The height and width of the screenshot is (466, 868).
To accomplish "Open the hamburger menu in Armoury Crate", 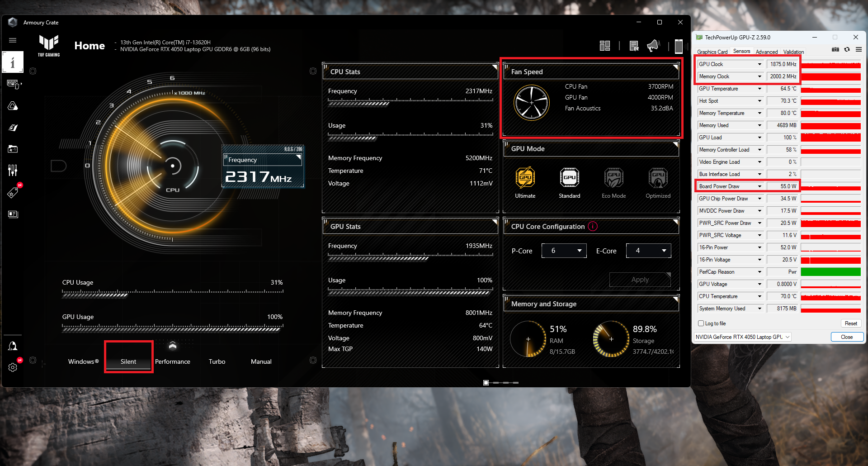I will (x=13, y=40).
